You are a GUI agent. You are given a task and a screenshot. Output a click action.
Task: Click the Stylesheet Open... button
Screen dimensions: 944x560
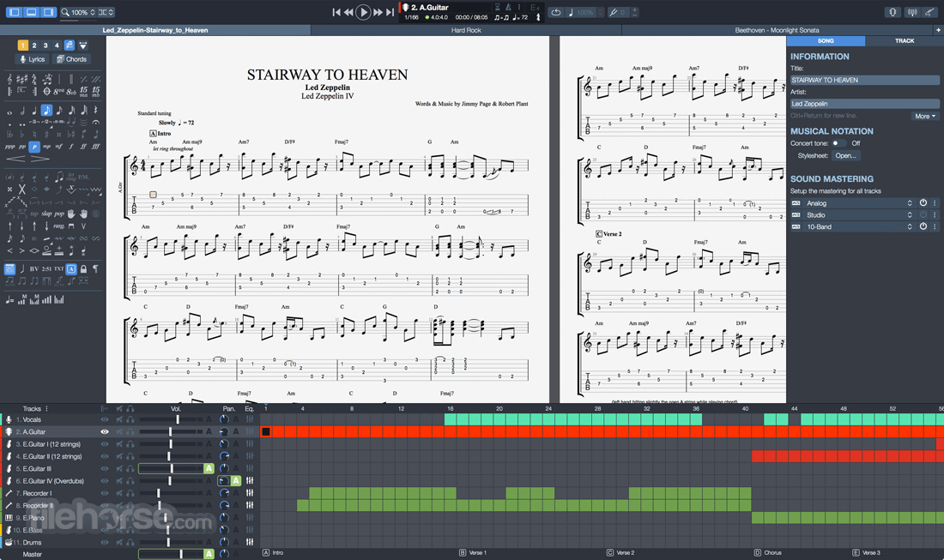[x=845, y=156]
